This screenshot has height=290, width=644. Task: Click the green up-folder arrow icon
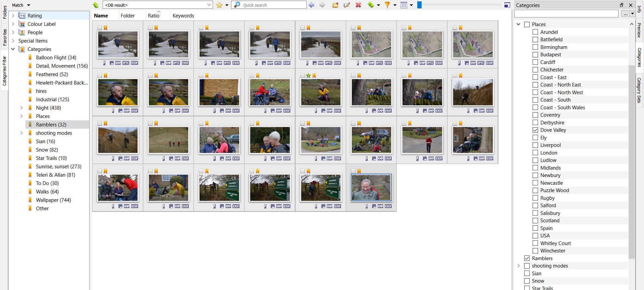coord(96,5)
